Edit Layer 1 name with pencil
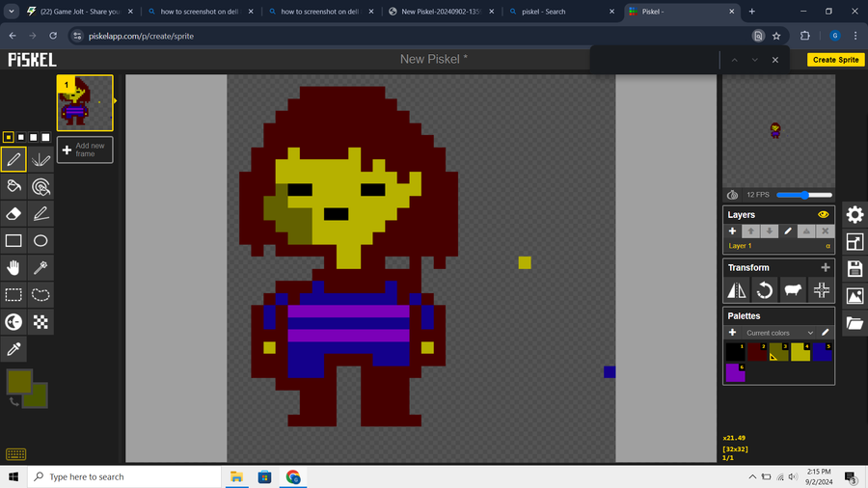Viewport: 868px width, 488px height. (x=788, y=231)
